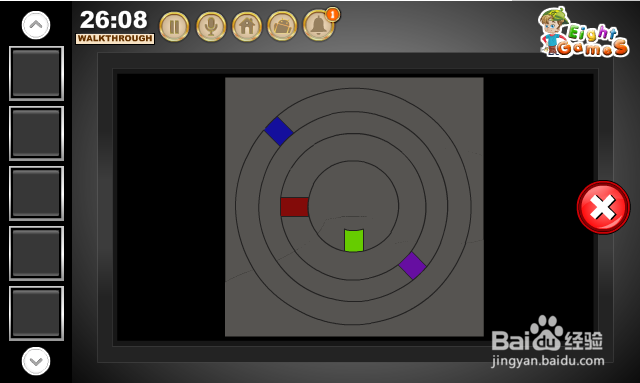Select the fourth inventory slot
Viewport: 640px width, 383px height.
tap(36, 254)
